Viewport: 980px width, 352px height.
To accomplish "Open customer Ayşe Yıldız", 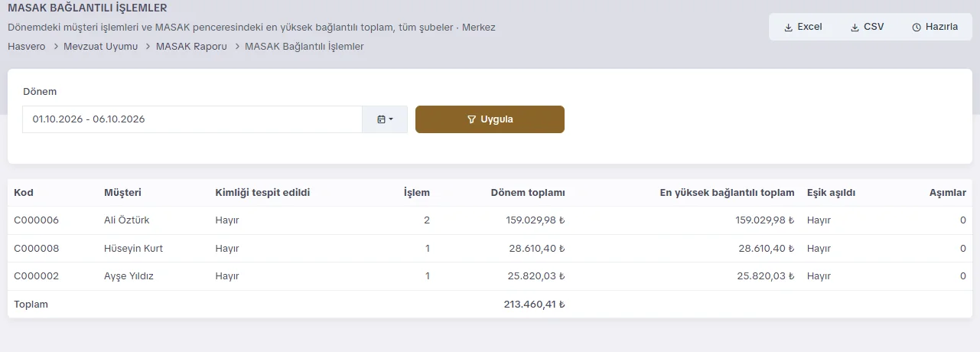I will (129, 276).
